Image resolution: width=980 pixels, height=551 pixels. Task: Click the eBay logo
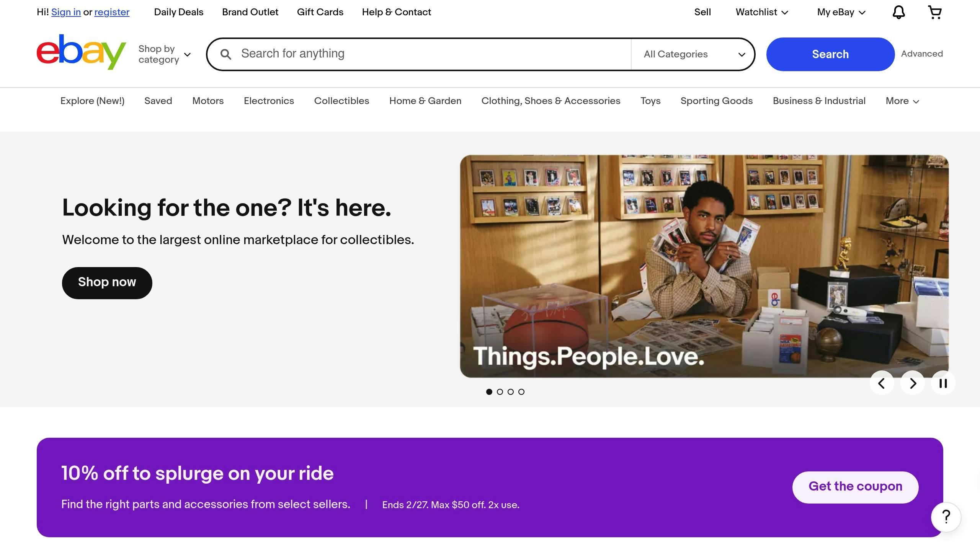(81, 52)
